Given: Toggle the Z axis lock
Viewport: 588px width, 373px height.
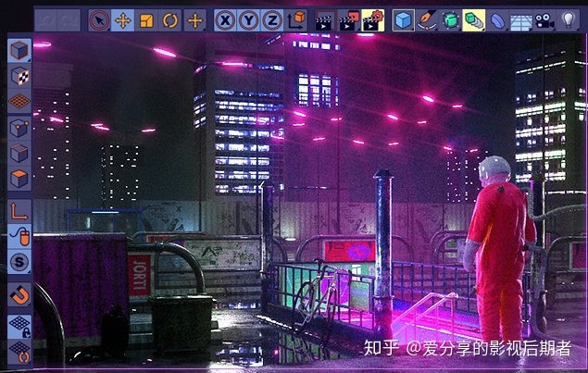Looking at the screenshot, I should (272, 20).
